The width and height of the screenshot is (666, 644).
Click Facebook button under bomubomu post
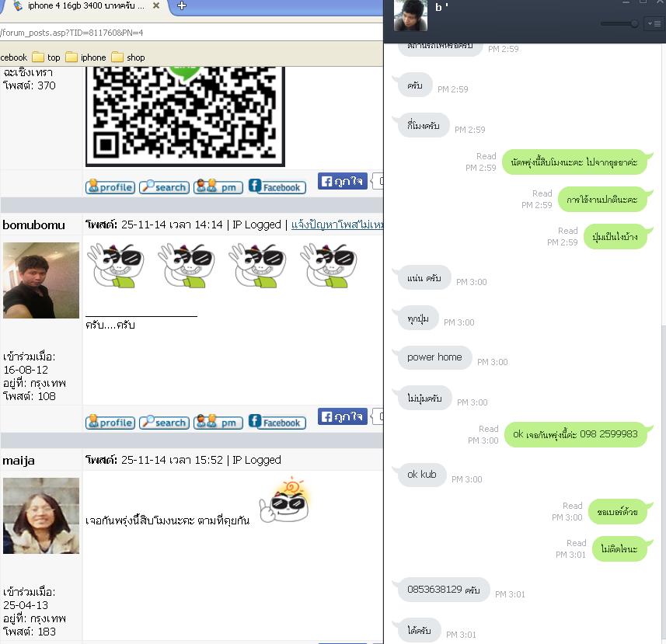(277, 422)
